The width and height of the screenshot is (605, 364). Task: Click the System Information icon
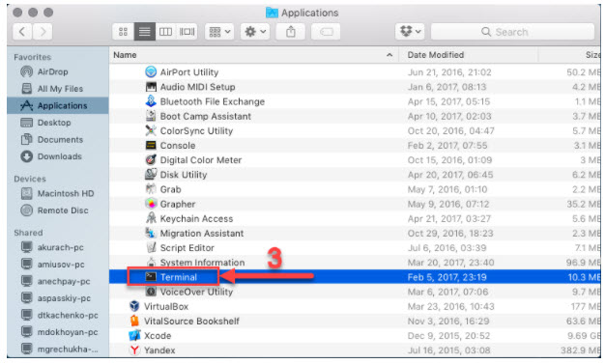(x=151, y=262)
